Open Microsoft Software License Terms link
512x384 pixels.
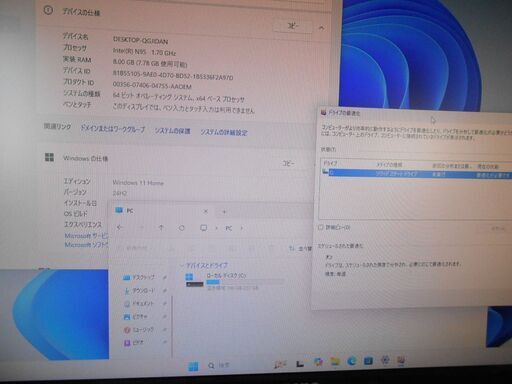[87, 245]
